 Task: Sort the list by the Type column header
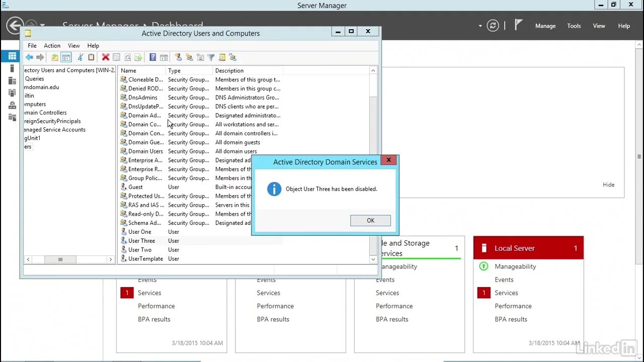[x=189, y=71]
